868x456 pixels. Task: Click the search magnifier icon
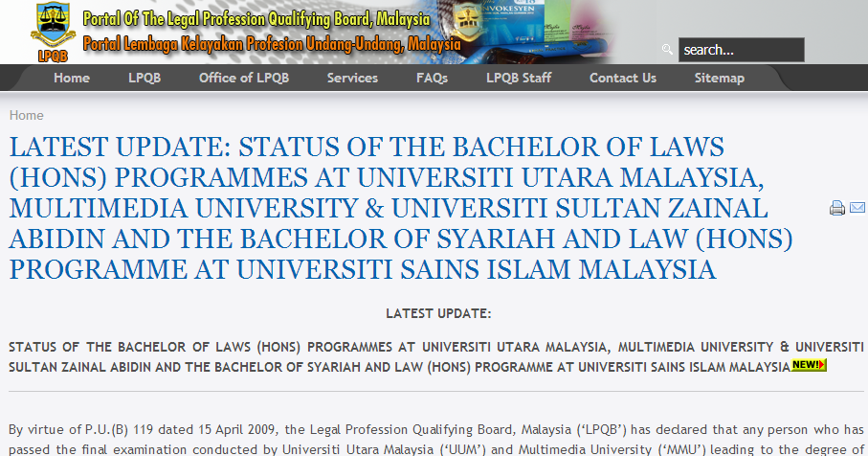pyautogui.click(x=667, y=49)
